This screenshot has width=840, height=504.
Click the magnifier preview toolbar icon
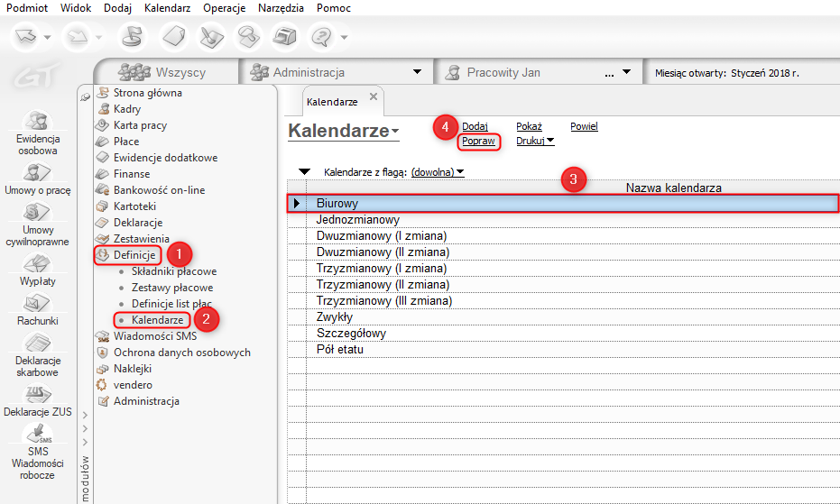pyautogui.click(x=249, y=37)
